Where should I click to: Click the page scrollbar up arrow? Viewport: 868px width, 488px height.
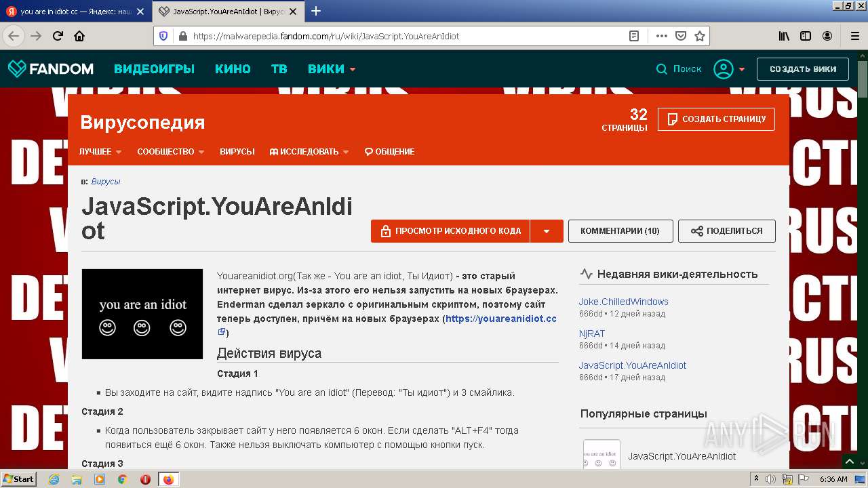(862, 56)
